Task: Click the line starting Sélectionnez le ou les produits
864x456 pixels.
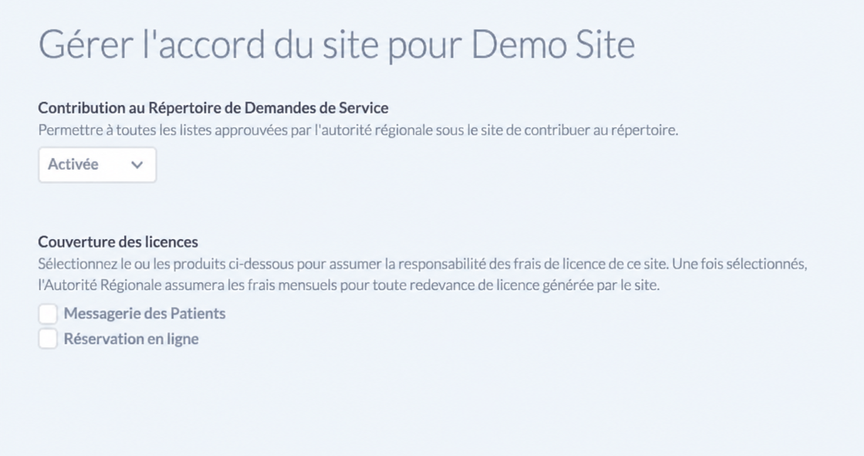Action: click(423, 264)
